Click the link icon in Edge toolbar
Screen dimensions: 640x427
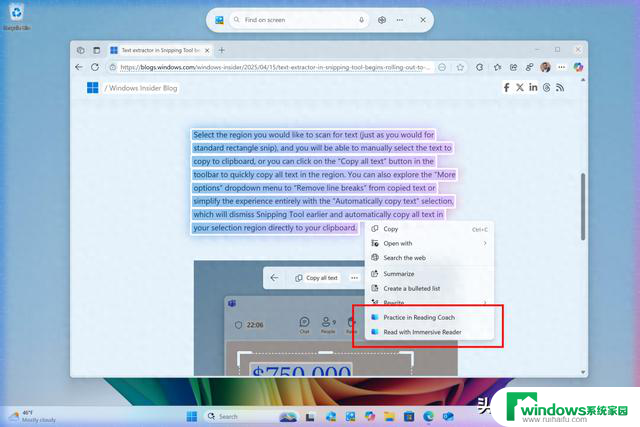tap(529, 67)
